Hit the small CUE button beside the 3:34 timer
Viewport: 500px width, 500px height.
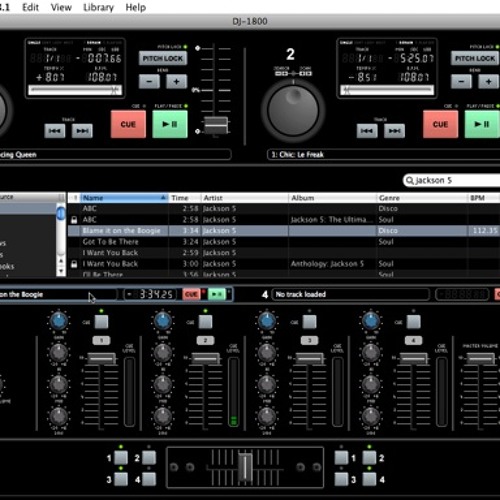pos(191,294)
